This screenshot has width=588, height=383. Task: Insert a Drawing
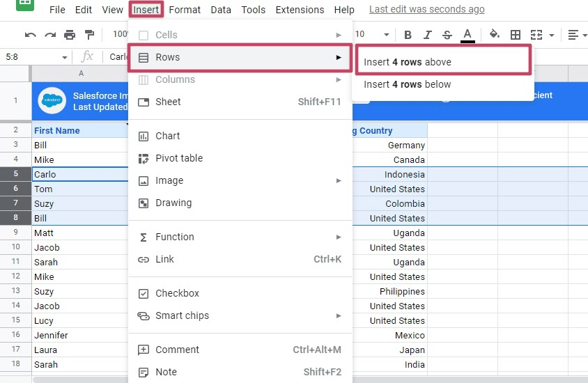point(240,203)
